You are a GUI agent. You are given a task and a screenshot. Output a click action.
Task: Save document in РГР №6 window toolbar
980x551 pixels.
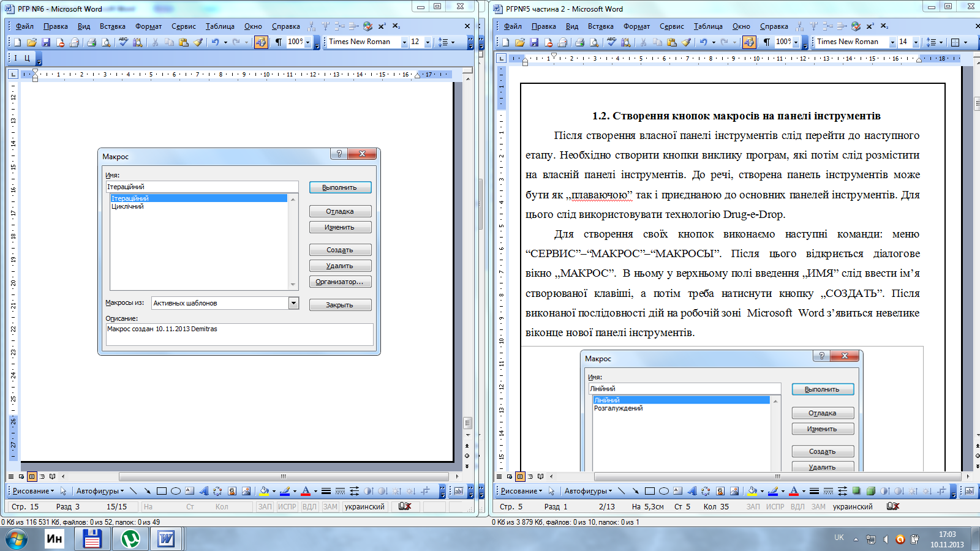[x=45, y=42]
